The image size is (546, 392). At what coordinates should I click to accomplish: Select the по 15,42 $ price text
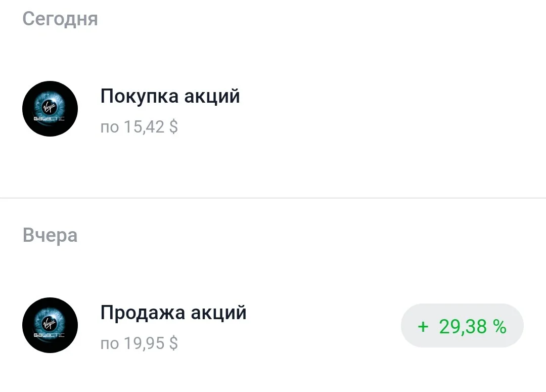[139, 127]
